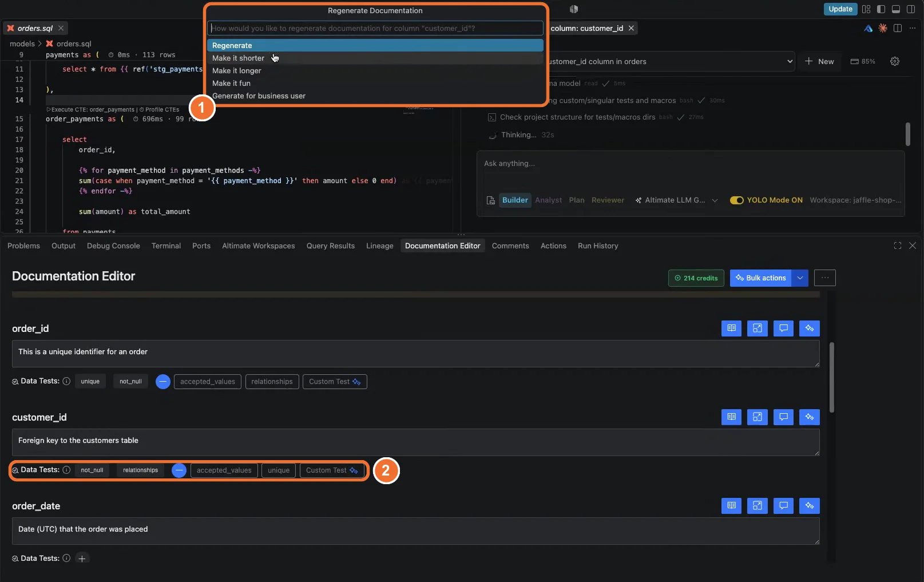Open comment icon for customer_id column
Viewport: 924px width, 582px height.
[783, 417]
